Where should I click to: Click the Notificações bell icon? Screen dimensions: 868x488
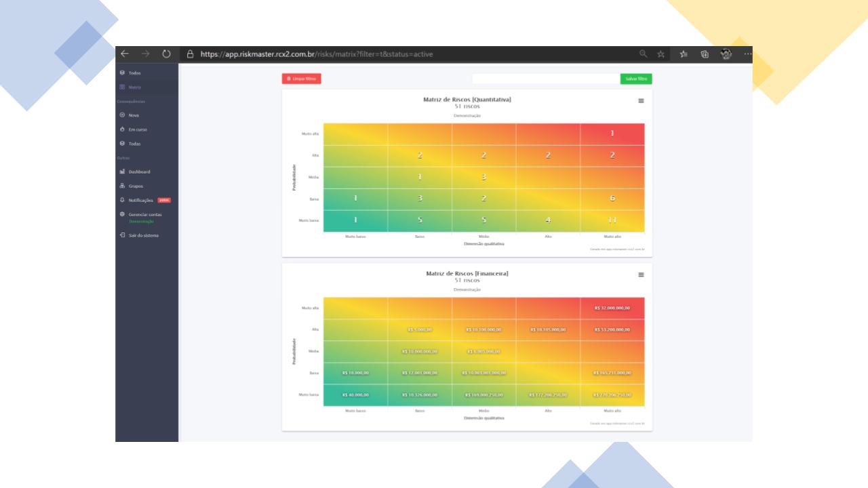(122, 200)
